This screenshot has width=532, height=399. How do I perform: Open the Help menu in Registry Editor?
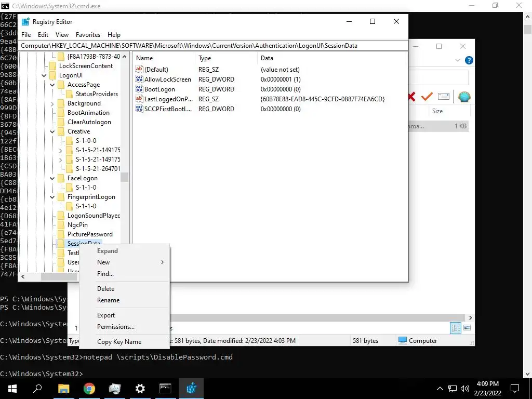click(114, 35)
